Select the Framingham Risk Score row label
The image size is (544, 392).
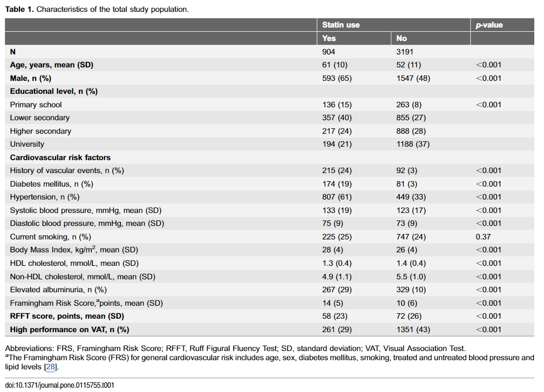(x=86, y=303)
